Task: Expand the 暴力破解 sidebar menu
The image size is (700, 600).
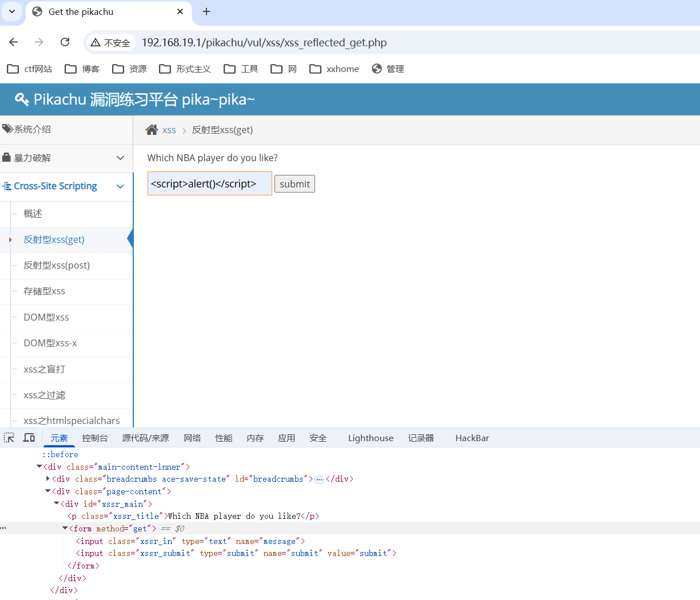Action: tap(66, 158)
